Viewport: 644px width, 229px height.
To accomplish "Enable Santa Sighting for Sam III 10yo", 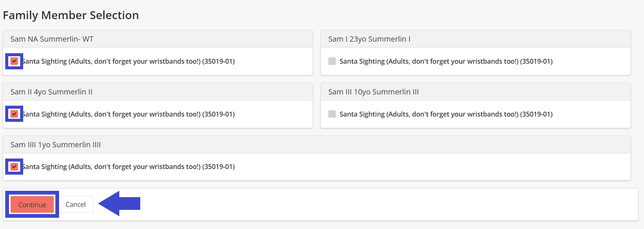I will click(x=332, y=114).
